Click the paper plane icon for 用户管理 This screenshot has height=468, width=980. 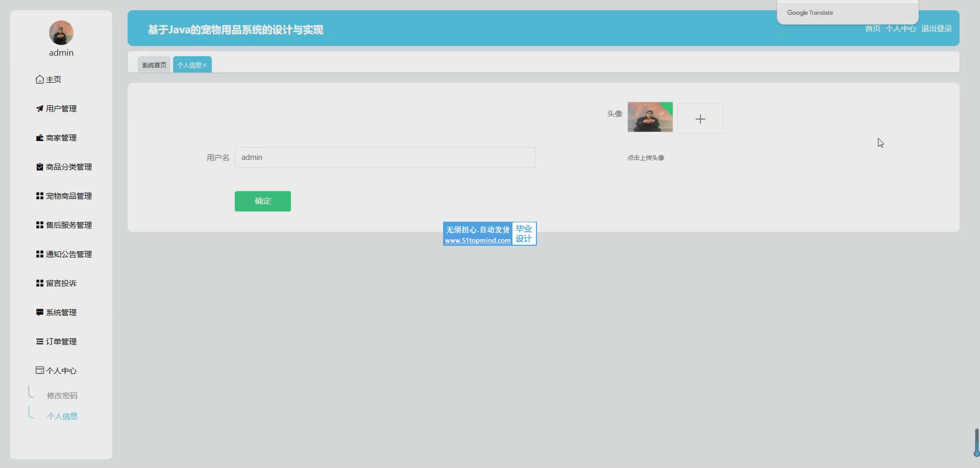(x=39, y=108)
